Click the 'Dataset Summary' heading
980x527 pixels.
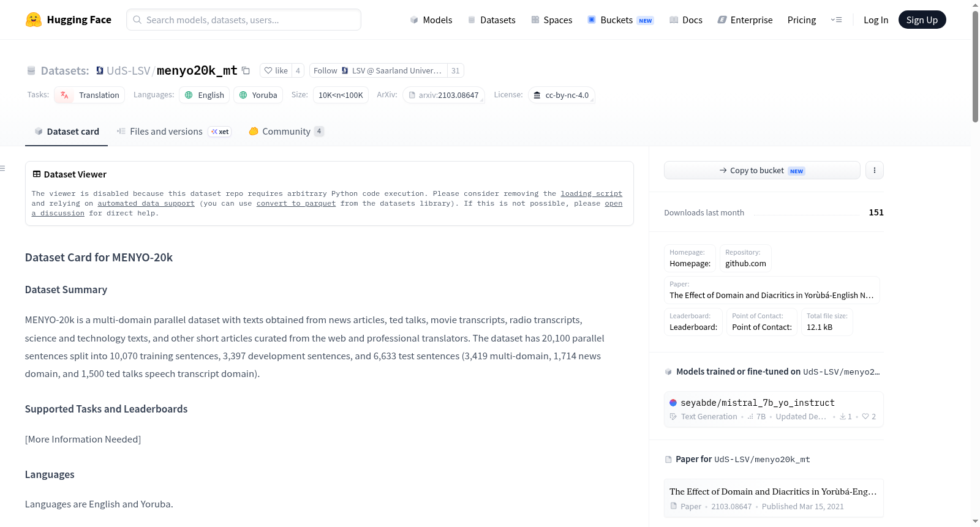[66, 290]
